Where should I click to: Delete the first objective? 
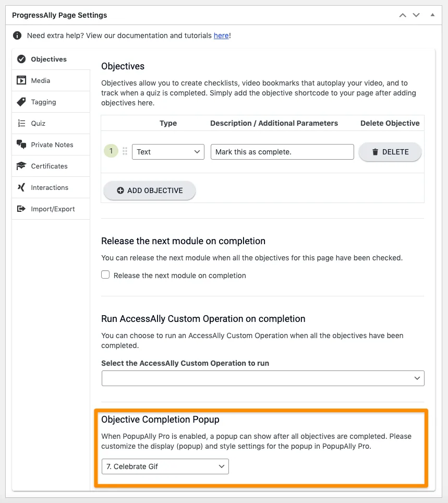390,152
